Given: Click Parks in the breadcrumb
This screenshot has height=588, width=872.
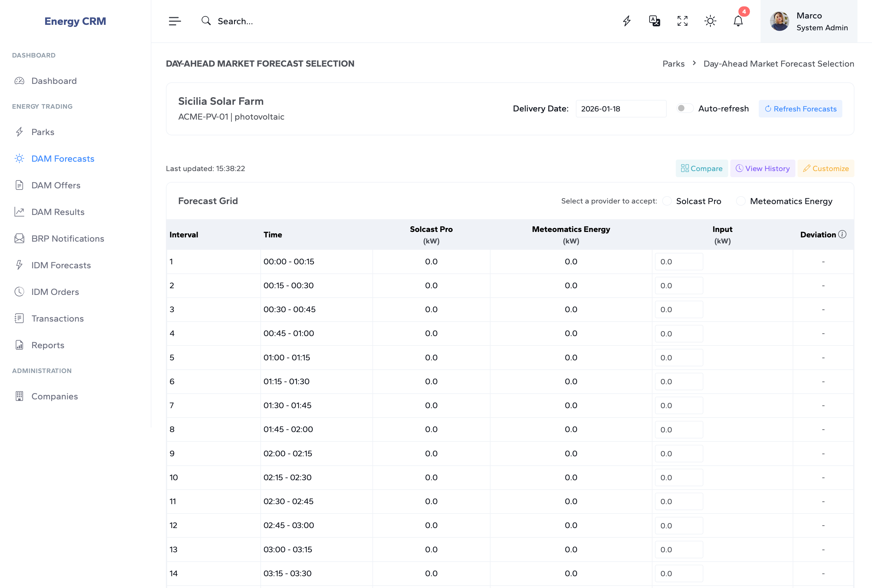Looking at the screenshot, I should coord(673,64).
